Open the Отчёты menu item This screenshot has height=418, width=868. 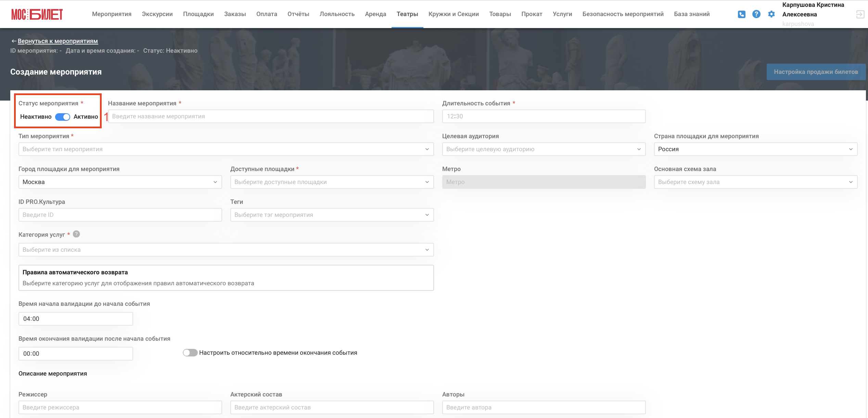coord(298,14)
